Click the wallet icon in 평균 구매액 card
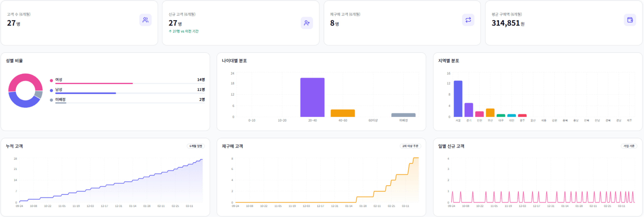 [x=630, y=20]
